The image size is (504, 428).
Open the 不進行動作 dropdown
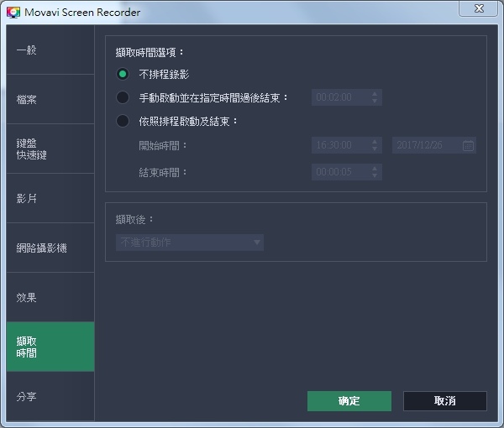(190, 243)
